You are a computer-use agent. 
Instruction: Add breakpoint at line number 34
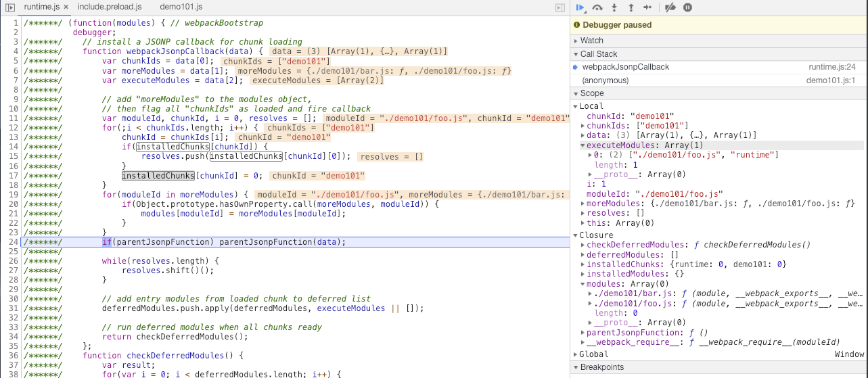tap(13, 337)
